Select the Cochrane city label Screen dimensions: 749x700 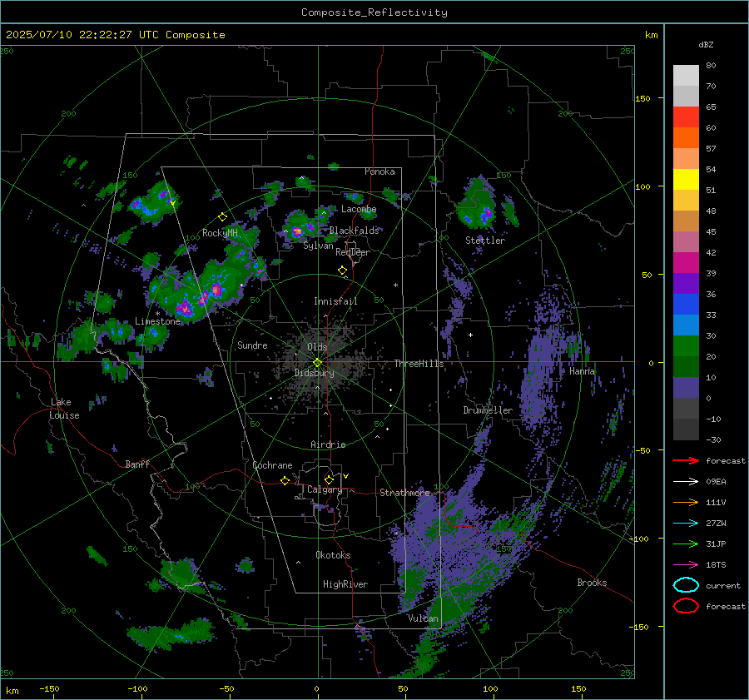click(x=272, y=465)
